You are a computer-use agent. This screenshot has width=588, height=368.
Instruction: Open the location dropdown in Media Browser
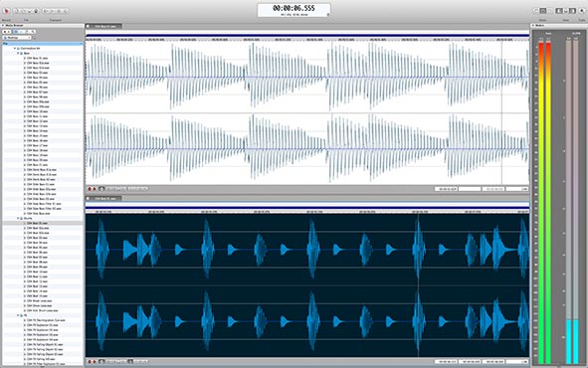tap(17, 38)
